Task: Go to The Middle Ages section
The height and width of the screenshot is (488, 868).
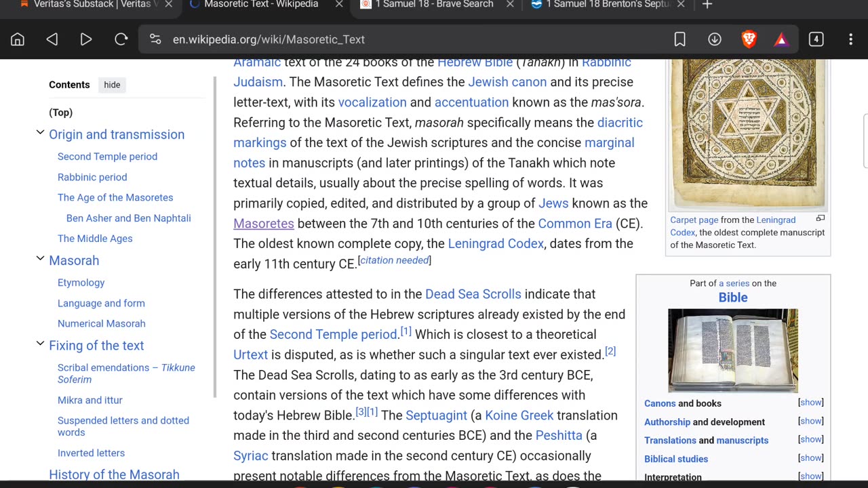Action: pyautogui.click(x=95, y=239)
